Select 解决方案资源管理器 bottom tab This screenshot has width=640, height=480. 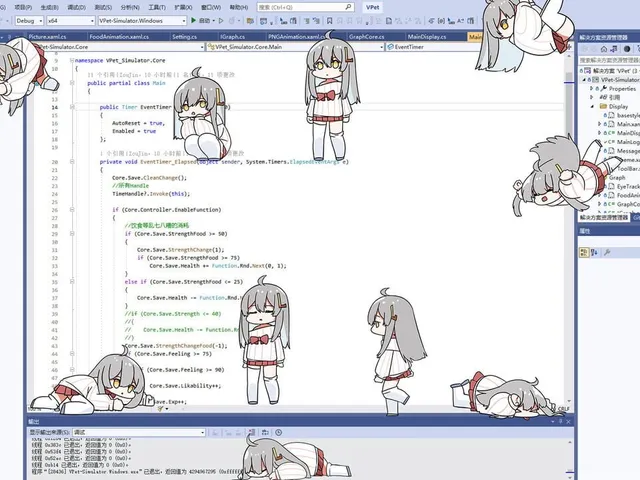pyautogui.click(x=604, y=218)
